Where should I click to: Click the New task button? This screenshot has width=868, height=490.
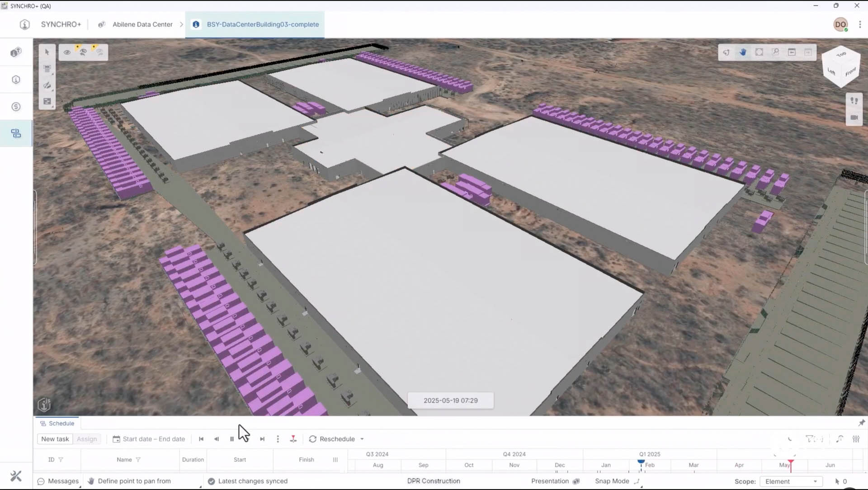click(x=55, y=439)
